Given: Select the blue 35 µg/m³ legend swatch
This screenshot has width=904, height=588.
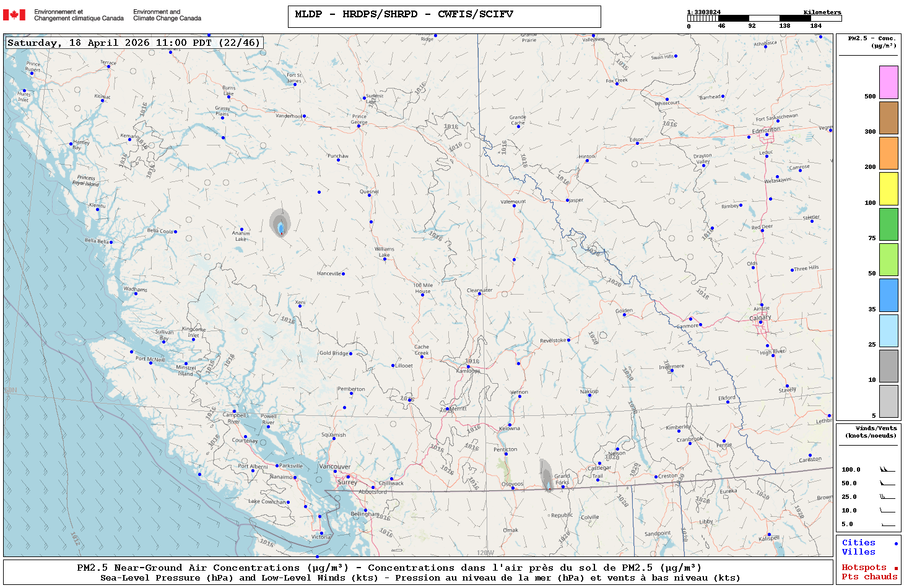Looking at the screenshot, I should pos(889,295).
